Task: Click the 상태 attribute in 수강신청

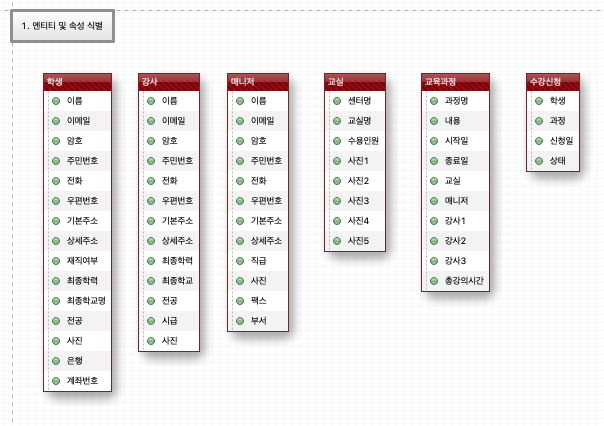Action: click(557, 161)
